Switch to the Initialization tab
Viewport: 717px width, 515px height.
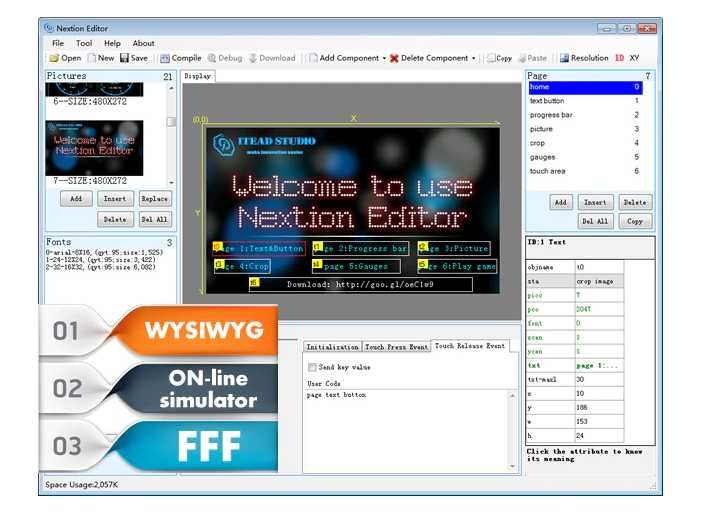tap(332, 347)
